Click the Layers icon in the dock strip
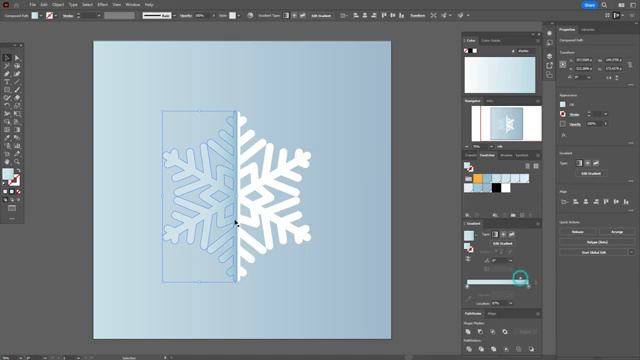The image size is (640, 360). 549,55
